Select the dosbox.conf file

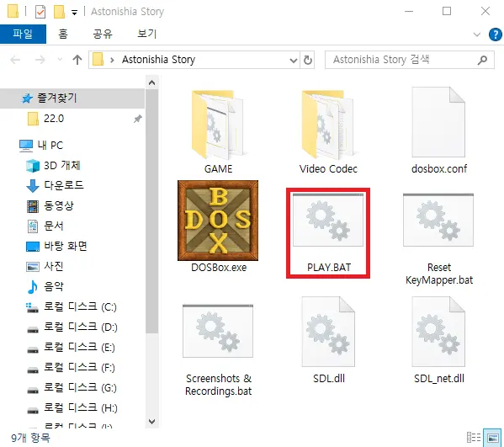click(x=438, y=130)
